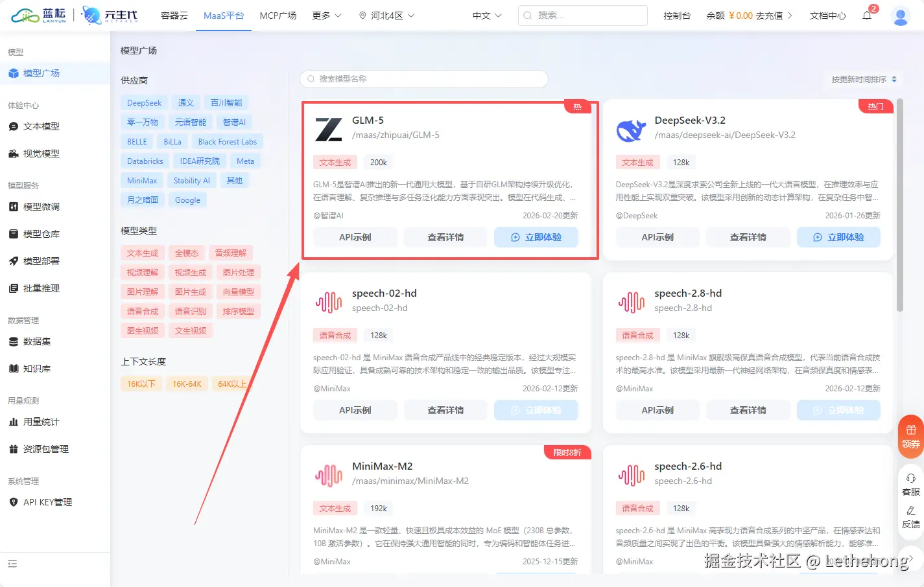
Task: Click the 去充值 recharge chevron link
Action: point(774,16)
